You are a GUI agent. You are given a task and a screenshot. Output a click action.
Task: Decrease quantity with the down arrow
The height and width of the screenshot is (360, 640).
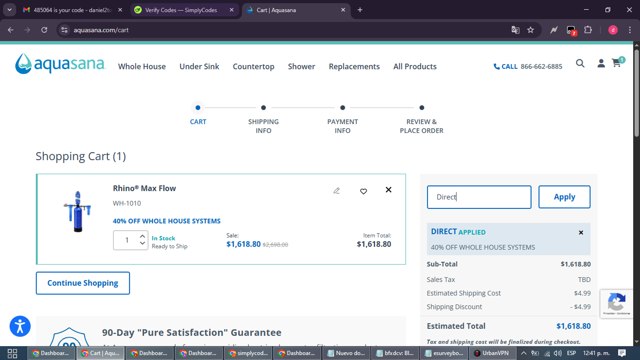[142, 243]
